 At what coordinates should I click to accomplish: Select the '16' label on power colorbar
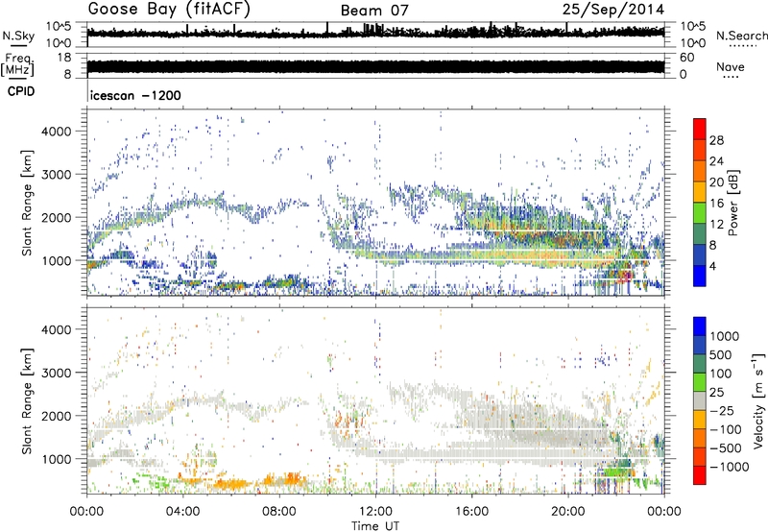point(716,204)
